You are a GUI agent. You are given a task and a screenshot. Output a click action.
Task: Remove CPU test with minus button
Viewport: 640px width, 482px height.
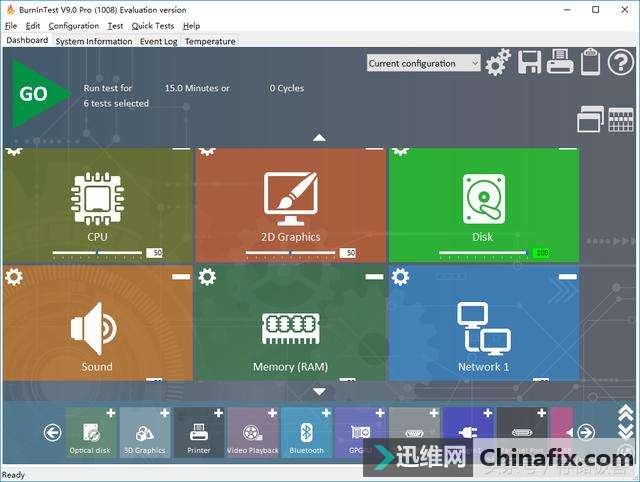pyautogui.click(x=181, y=149)
